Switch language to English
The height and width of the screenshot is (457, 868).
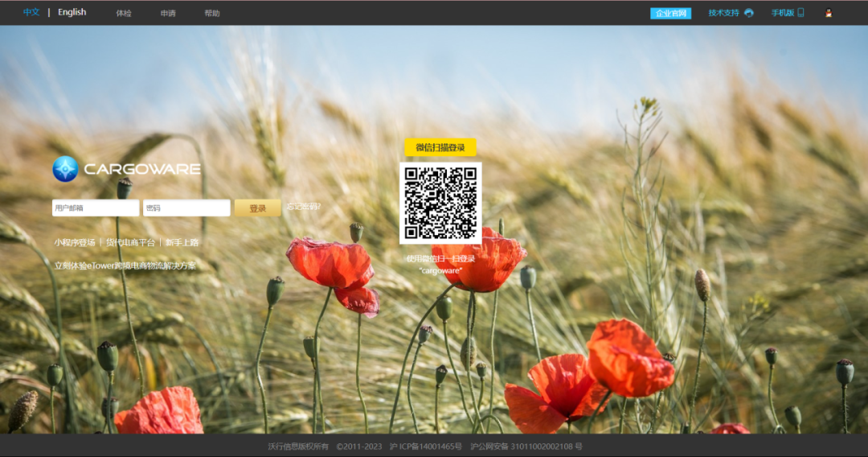(72, 13)
